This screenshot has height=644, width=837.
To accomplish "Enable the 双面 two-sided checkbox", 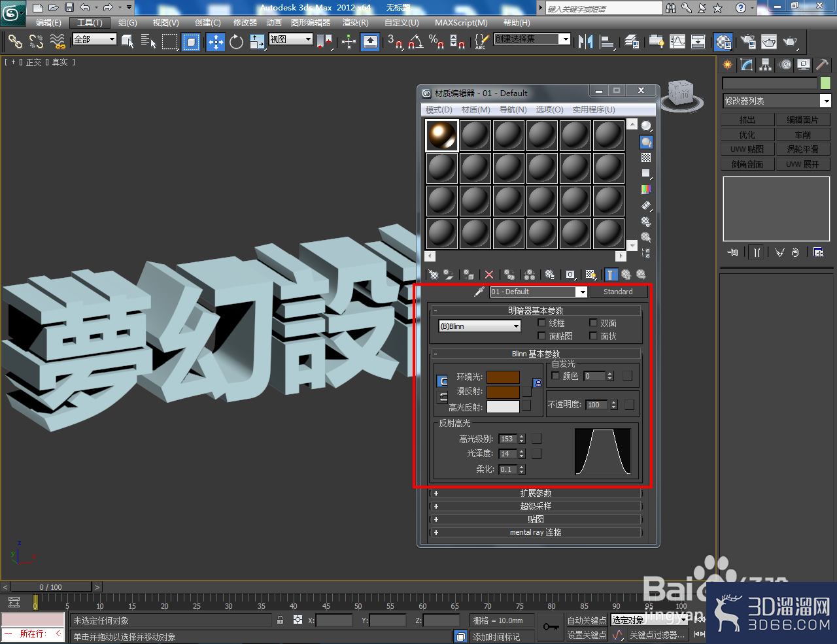I will point(593,322).
